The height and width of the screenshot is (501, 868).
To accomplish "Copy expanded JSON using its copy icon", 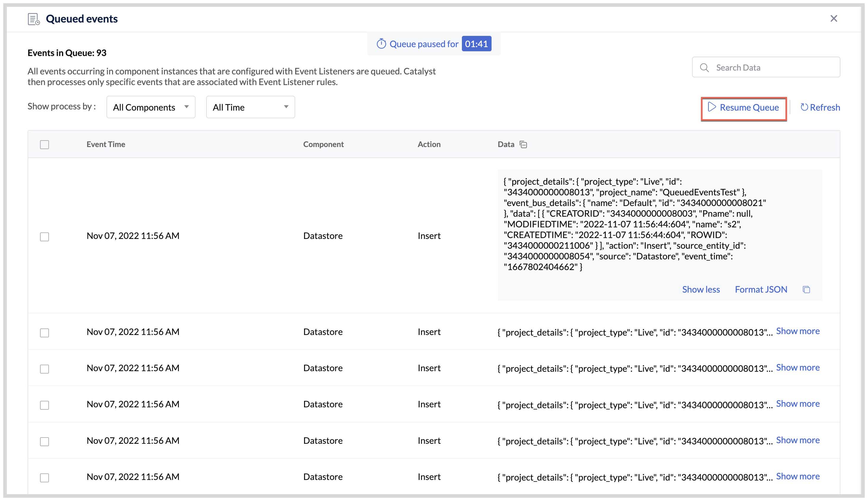I will tap(806, 289).
